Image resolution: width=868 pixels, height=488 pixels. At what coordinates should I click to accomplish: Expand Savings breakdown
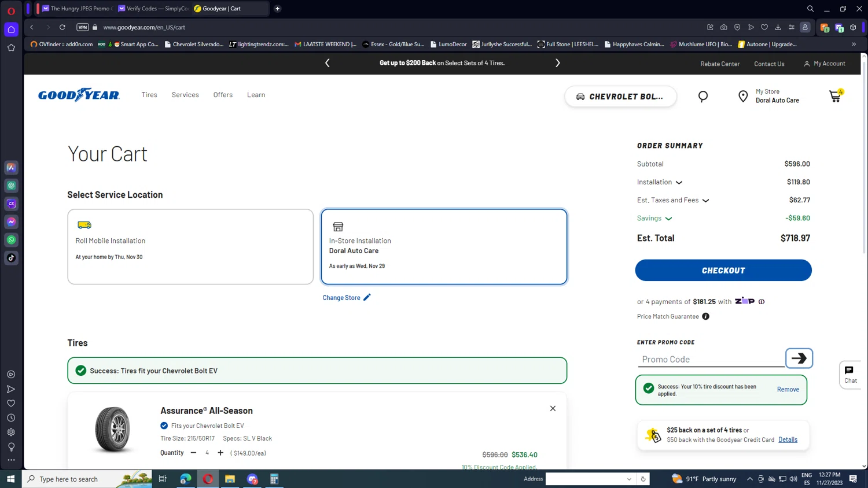[x=668, y=219]
